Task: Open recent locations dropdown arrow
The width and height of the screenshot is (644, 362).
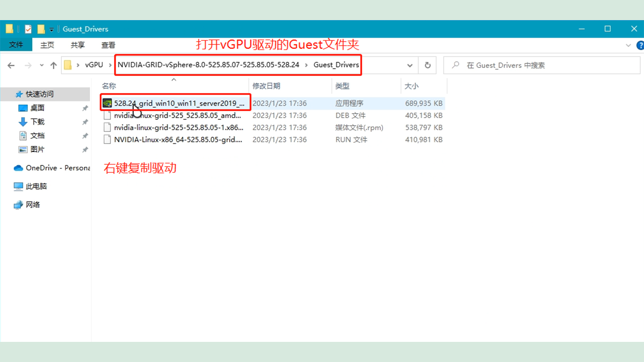Action: [x=41, y=65]
